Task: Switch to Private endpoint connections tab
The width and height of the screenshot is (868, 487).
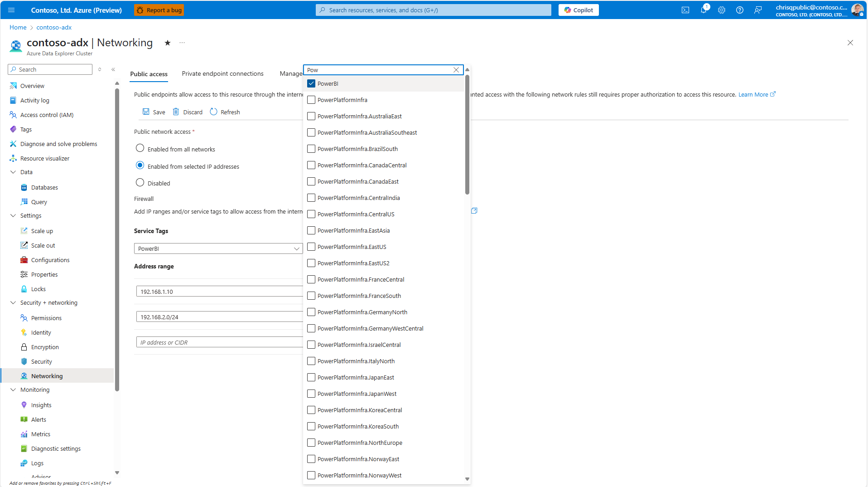Action: coord(222,73)
